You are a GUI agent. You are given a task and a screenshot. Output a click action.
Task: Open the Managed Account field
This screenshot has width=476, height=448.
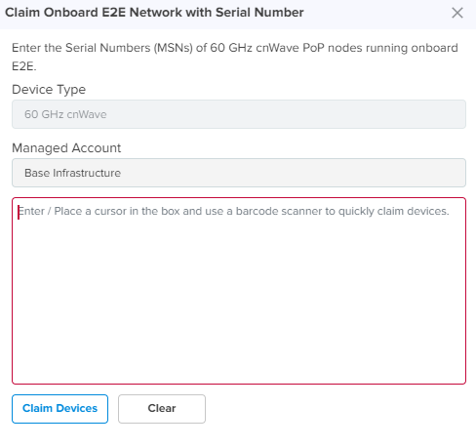(x=239, y=173)
